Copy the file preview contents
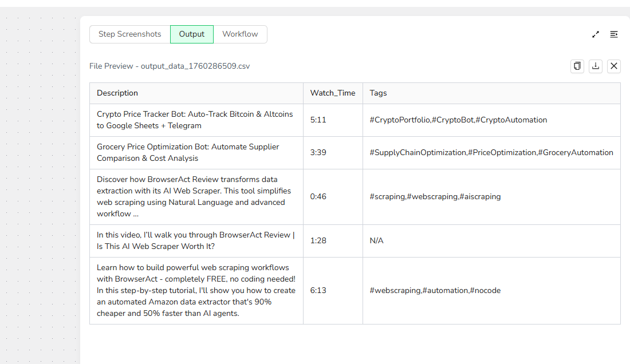 pos(577,66)
